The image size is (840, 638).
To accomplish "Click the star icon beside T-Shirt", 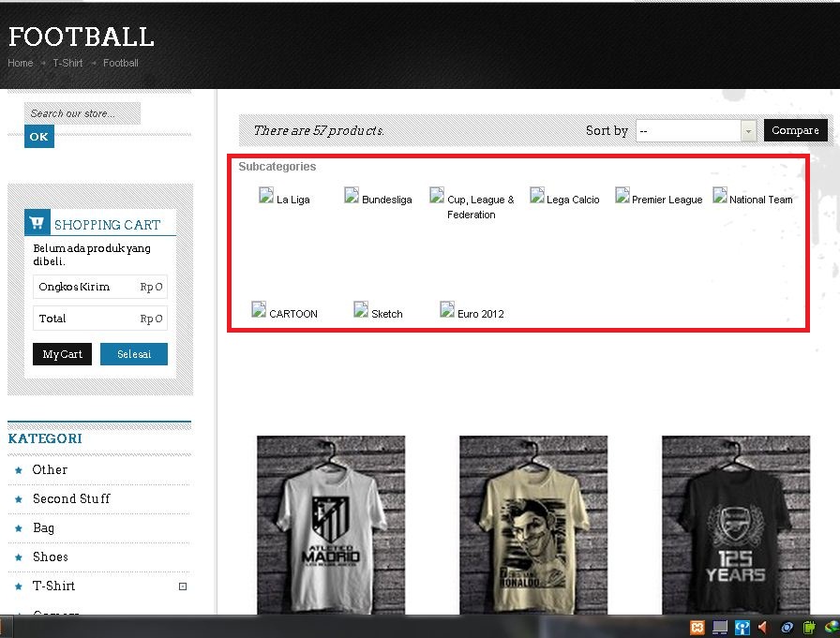I will (19, 586).
